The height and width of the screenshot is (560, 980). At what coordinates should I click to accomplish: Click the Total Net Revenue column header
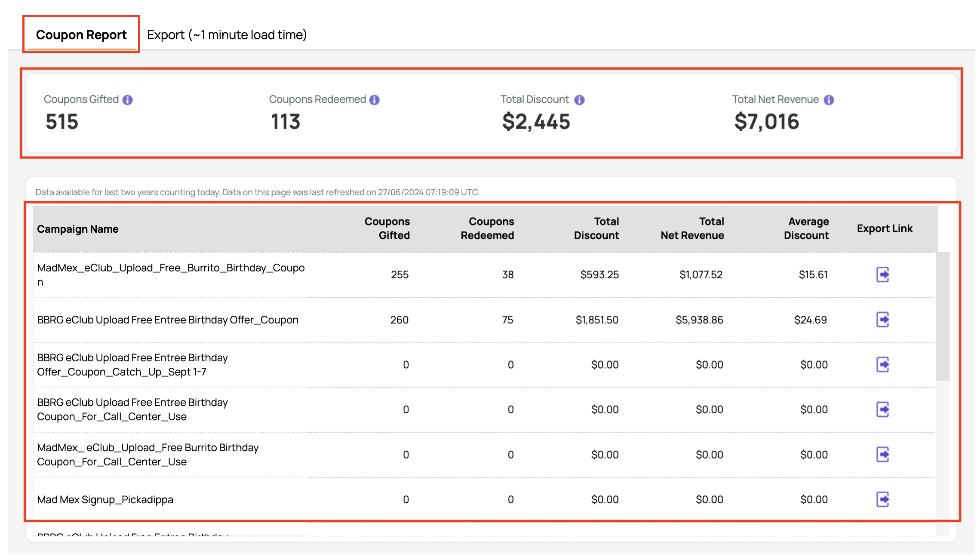pos(692,228)
